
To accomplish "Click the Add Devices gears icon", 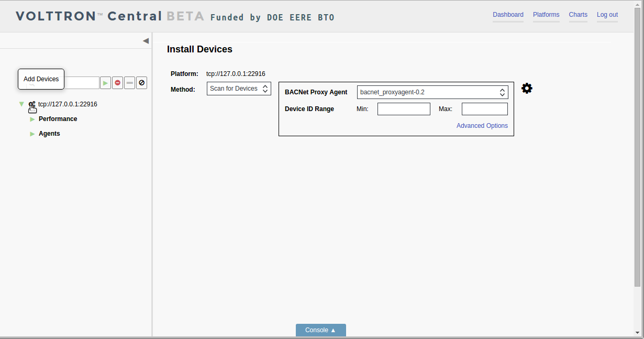I will [x=32, y=104].
